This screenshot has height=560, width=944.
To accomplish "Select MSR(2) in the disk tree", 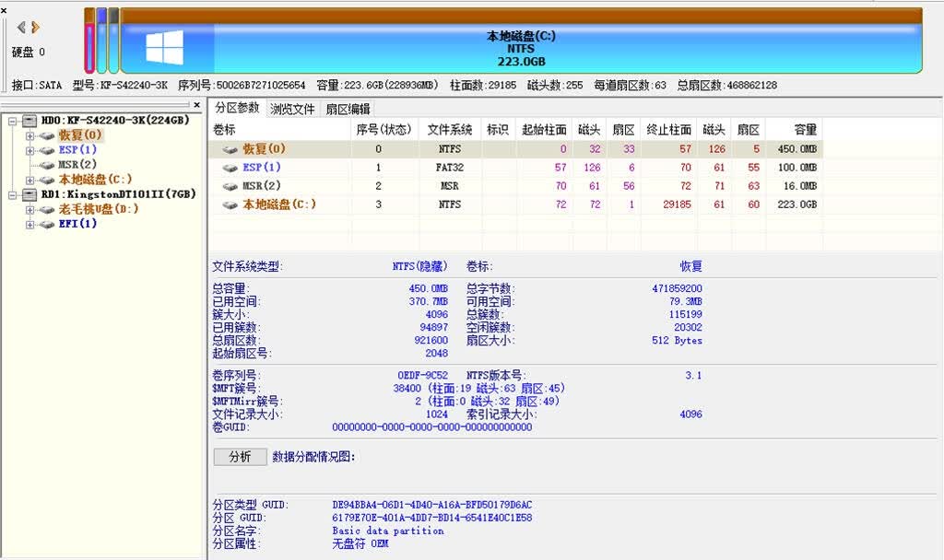I will pyautogui.click(x=77, y=164).
